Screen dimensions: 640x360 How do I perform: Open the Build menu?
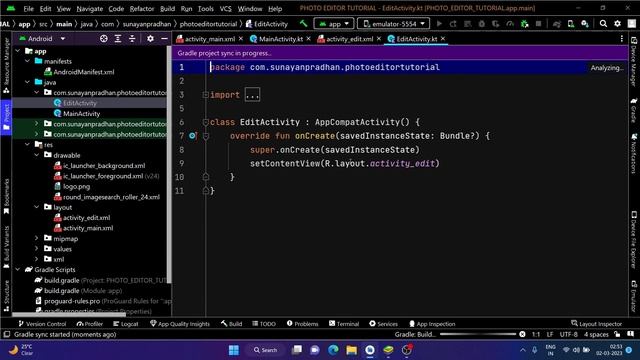click(x=167, y=8)
